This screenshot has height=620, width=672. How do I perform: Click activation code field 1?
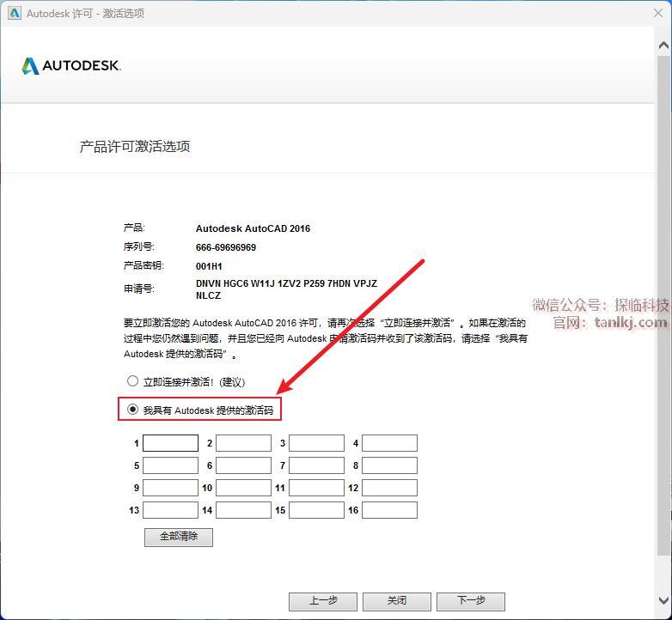170,443
